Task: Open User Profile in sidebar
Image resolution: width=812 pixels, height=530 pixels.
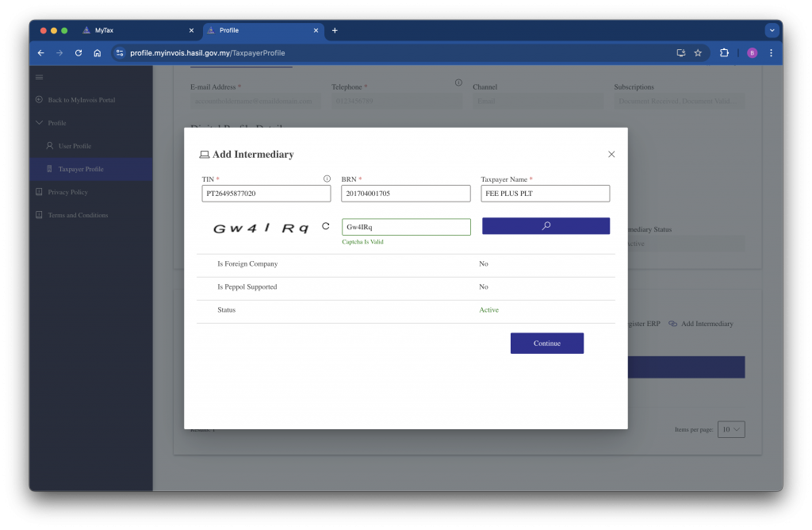Action: 75,146
